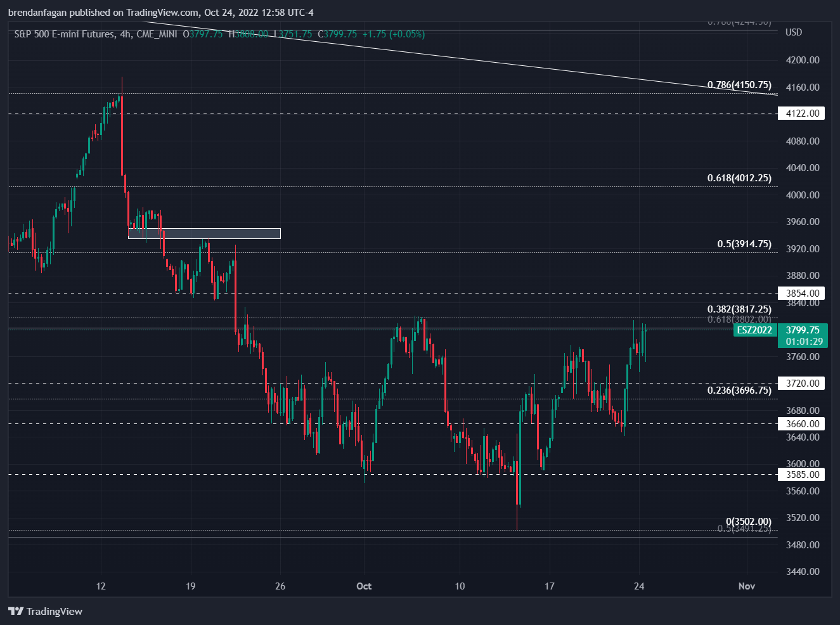This screenshot has height=625, width=840.
Task: Click the 3720.00 price axis label
Action: (x=802, y=383)
